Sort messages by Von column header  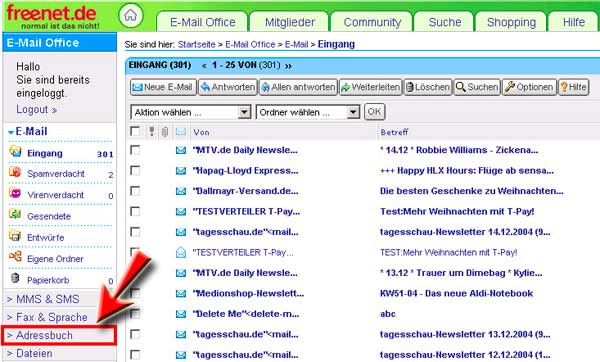point(201,132)
